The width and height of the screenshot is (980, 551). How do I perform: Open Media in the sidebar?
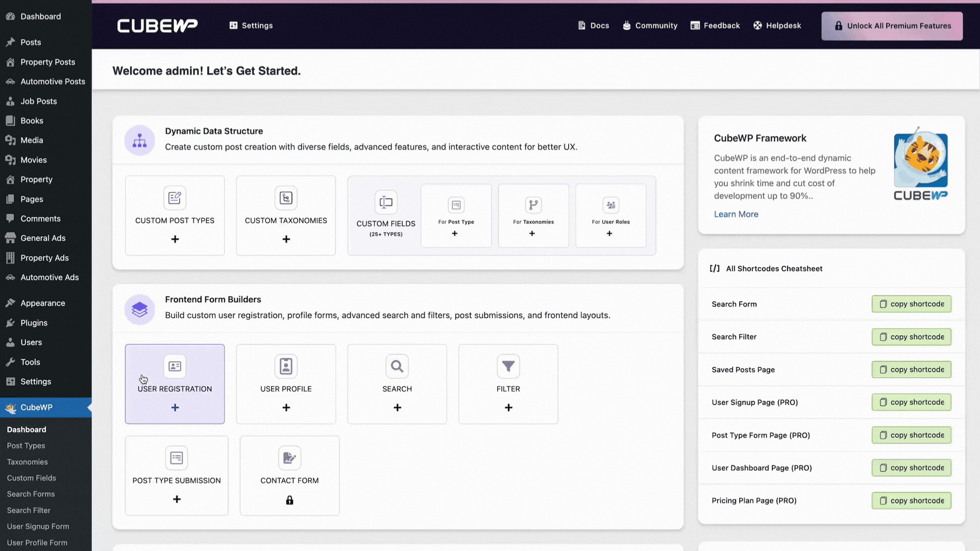tap(46, 140)
